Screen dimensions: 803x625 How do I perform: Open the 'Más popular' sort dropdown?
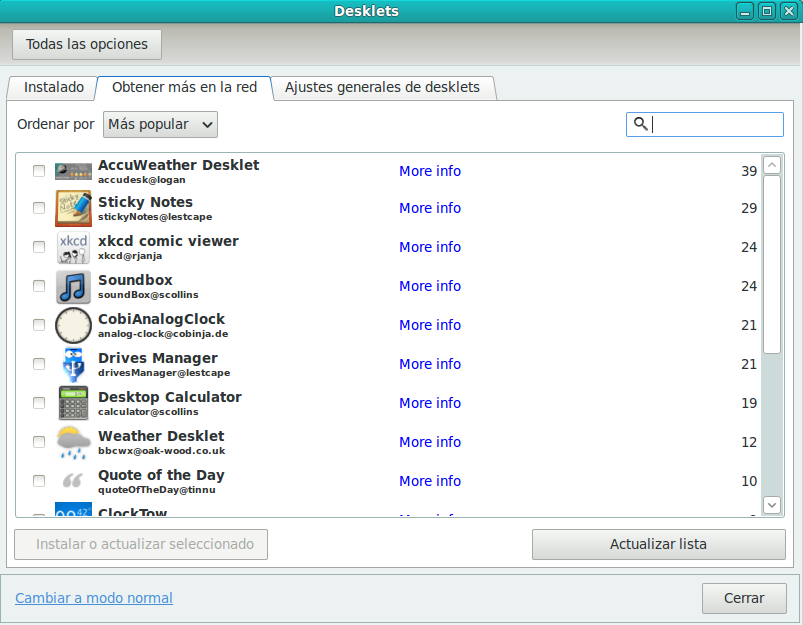(160, 124)
